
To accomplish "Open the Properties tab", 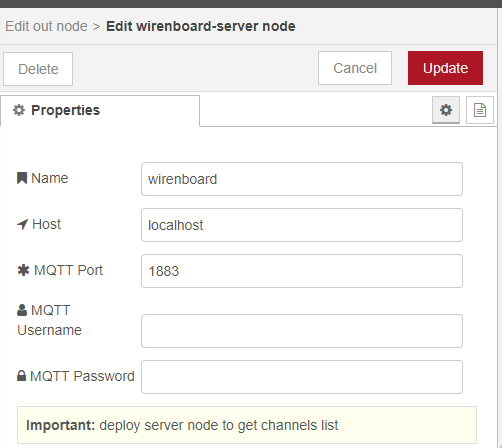I will click(x=100, y=110).
